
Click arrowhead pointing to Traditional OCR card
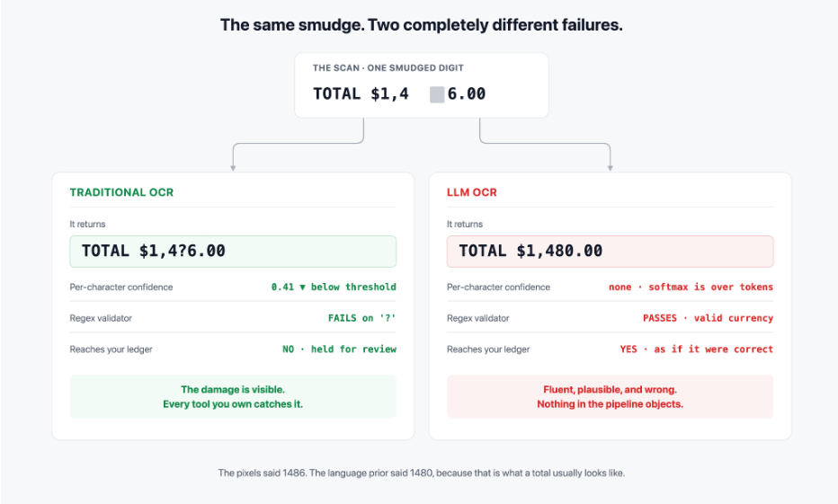233,168
